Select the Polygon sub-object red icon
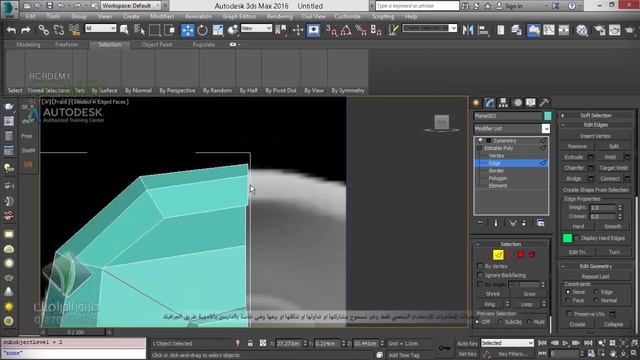The width and height of the screenshot is (640, 360). pos(521,255)
